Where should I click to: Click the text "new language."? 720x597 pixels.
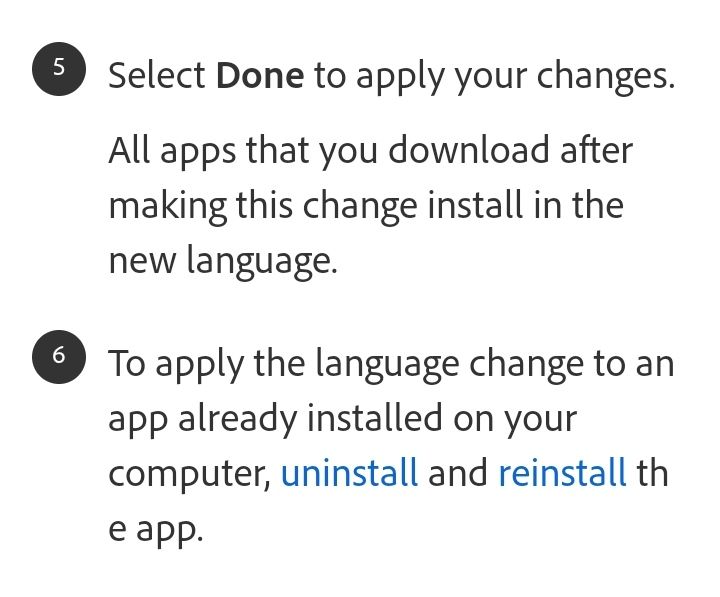[222, 260]
